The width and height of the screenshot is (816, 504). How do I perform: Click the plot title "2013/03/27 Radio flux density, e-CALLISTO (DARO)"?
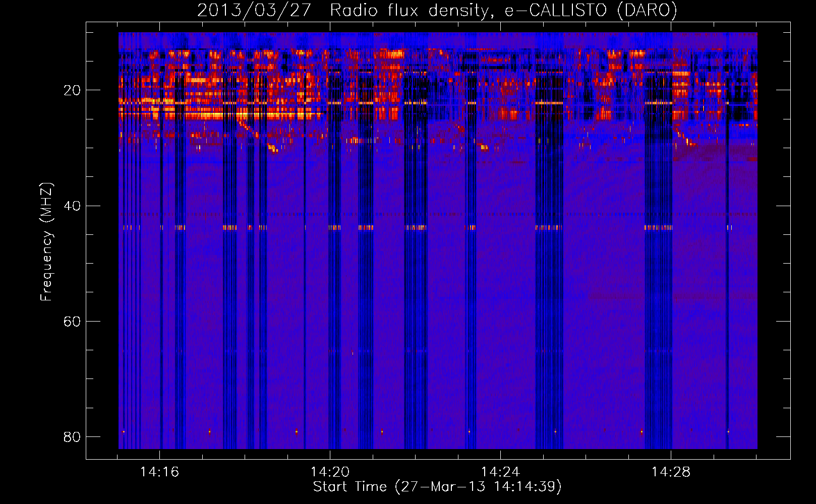(437, 10)
